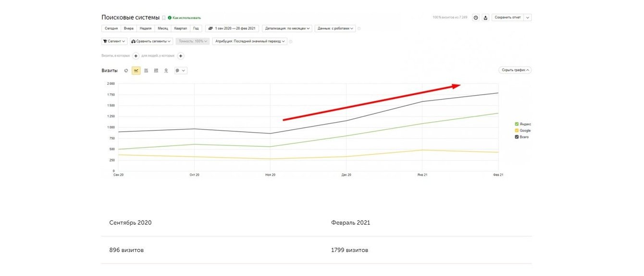Click the Сентябрь 2020 table header
644x276 pixels.
[130, 223]
